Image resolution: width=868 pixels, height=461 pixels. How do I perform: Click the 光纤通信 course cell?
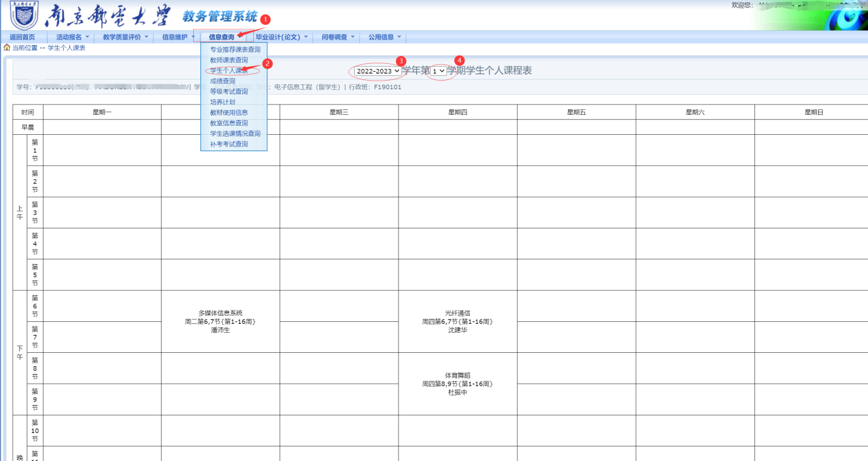pyautogui.click(x=458, y=321)
